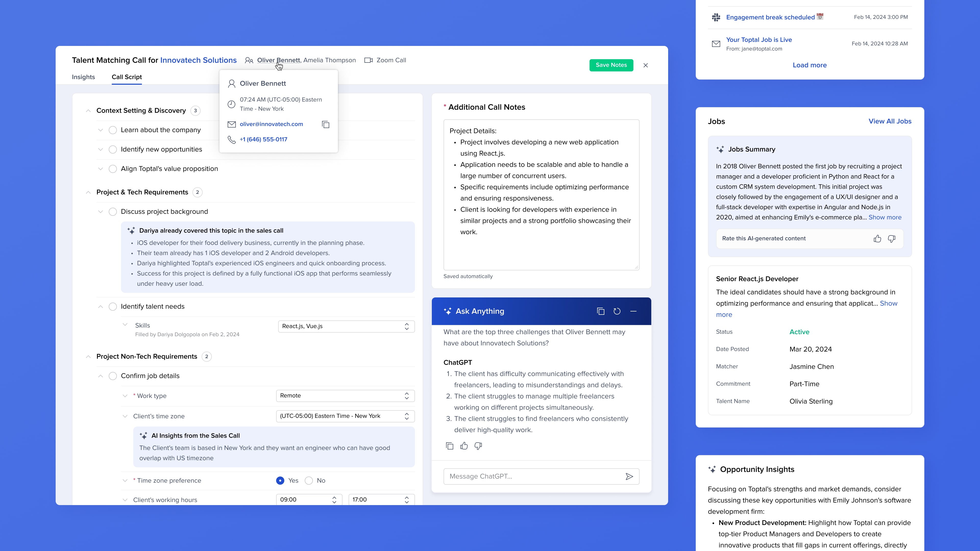Thumbs down the Jobs Summary AI content
980x551 pixels.
pos(891,239)
